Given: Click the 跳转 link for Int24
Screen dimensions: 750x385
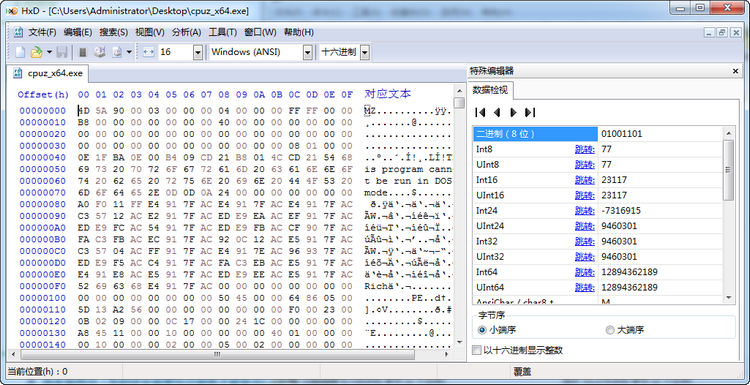Looking at the screenshot, I should coord(585,210).
